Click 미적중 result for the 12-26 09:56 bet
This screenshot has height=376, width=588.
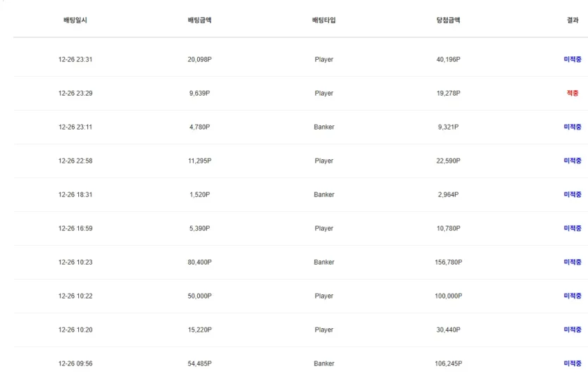(x=573, y=364)
